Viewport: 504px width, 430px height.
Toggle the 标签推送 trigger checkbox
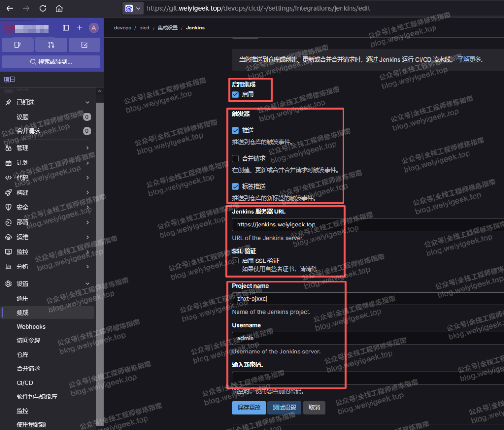236,187
